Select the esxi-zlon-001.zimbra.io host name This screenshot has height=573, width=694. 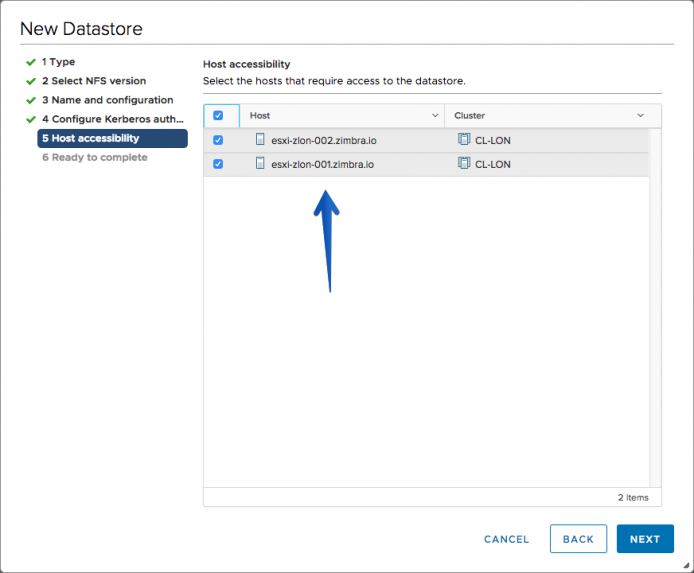click(323, 164)
